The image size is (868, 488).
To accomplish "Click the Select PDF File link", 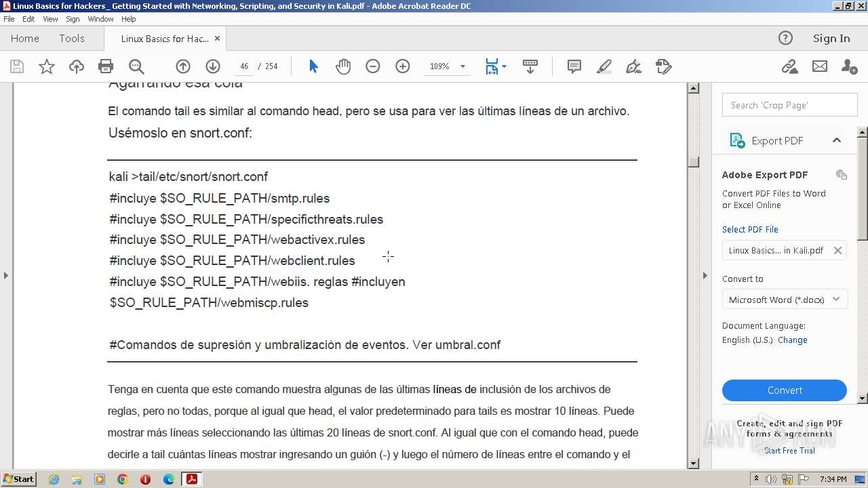I will click(x=750, y=229).
